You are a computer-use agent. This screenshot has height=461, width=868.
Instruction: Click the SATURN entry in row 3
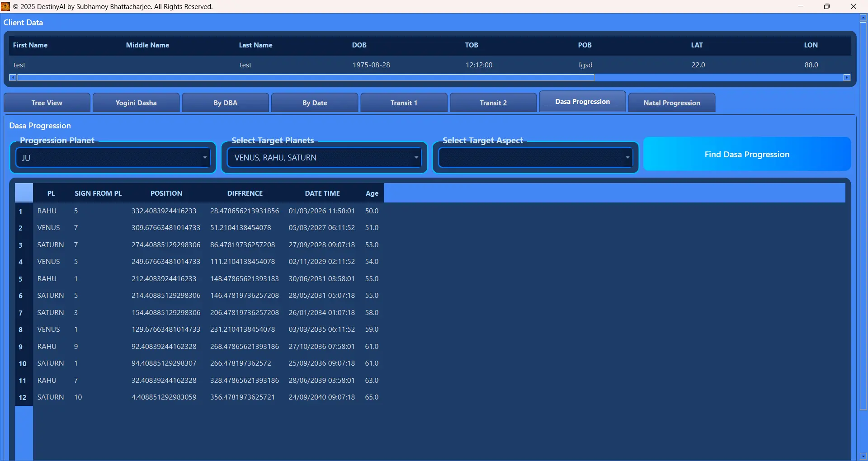(51, 245)
